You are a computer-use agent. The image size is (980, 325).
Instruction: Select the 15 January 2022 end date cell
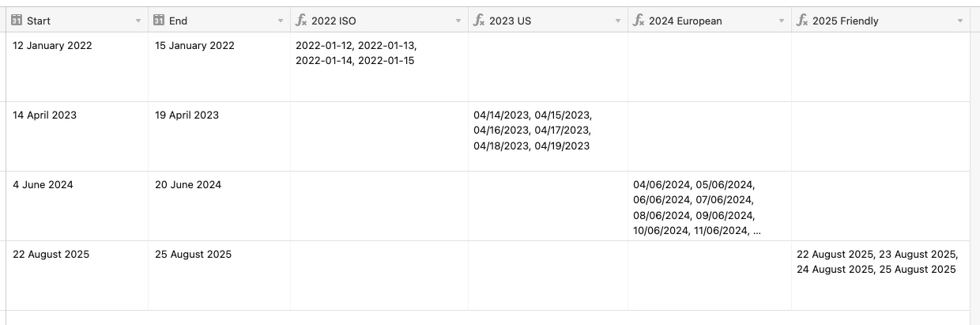(x=219, y=67)
